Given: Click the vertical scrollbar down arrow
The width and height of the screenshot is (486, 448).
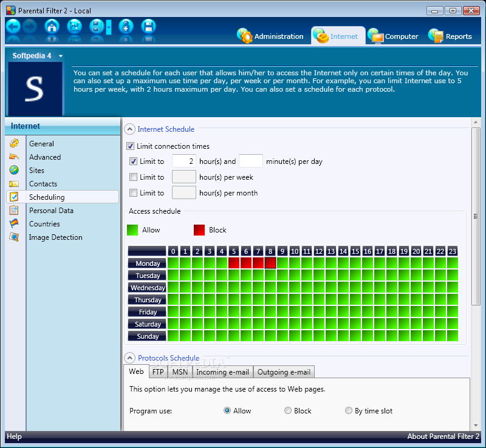Looking at the screenshot, I should (x=476, y=426).
